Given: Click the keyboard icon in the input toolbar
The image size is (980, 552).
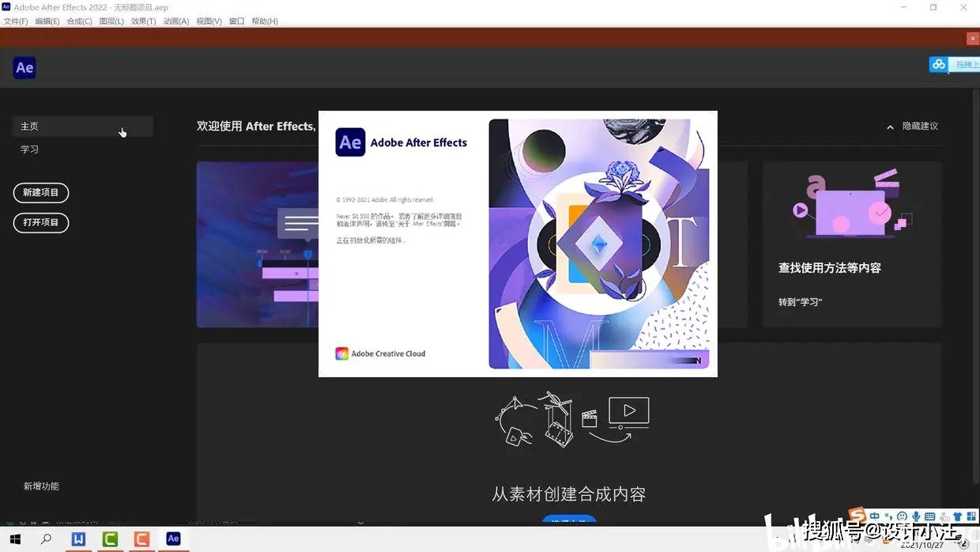Looking at the screenshot, I should point(929,516).
